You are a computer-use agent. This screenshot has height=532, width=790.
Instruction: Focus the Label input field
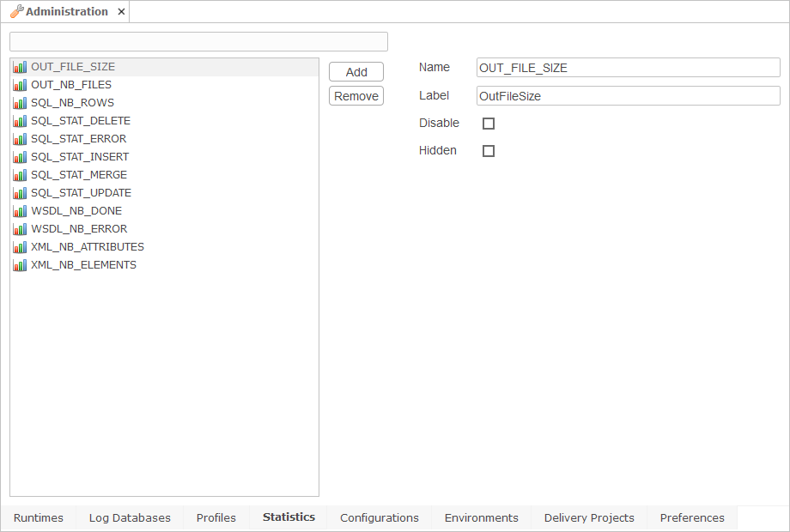pos(628,96)
